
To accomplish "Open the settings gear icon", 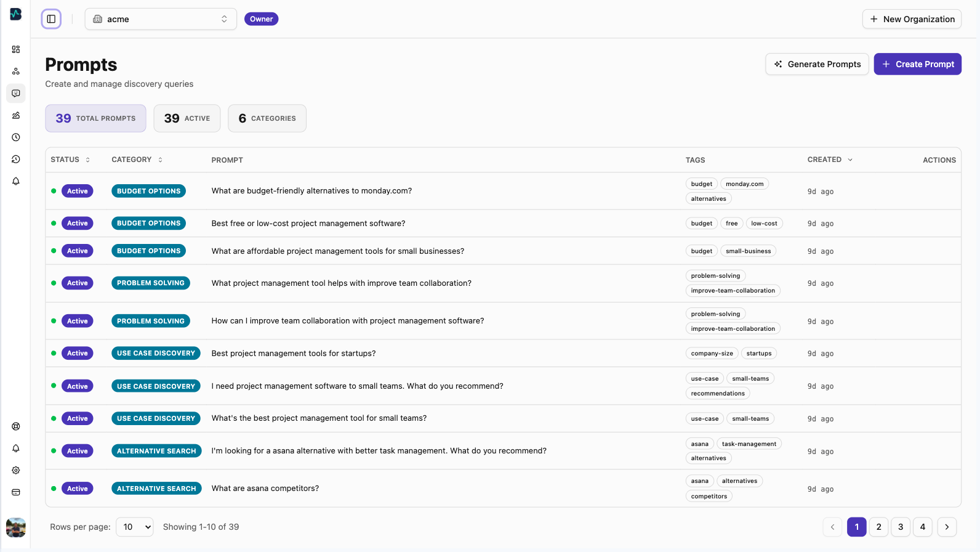I will click(16, 470).
